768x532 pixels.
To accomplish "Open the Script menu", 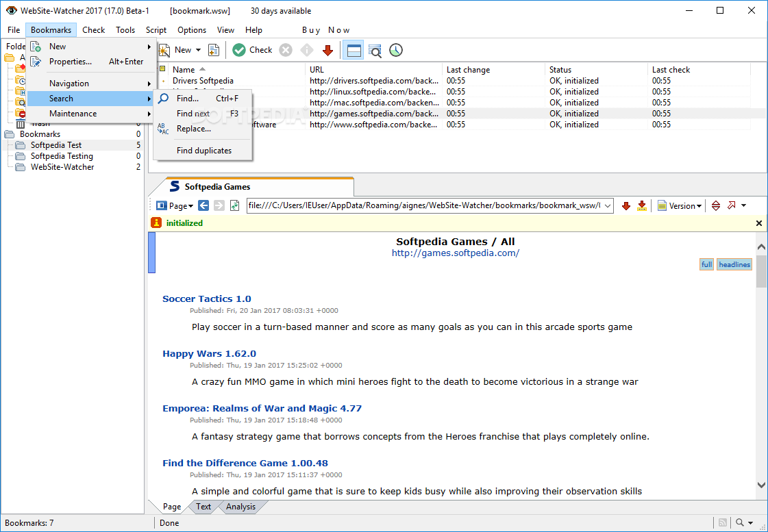I will pyautogui.click(x=156, y=30).
